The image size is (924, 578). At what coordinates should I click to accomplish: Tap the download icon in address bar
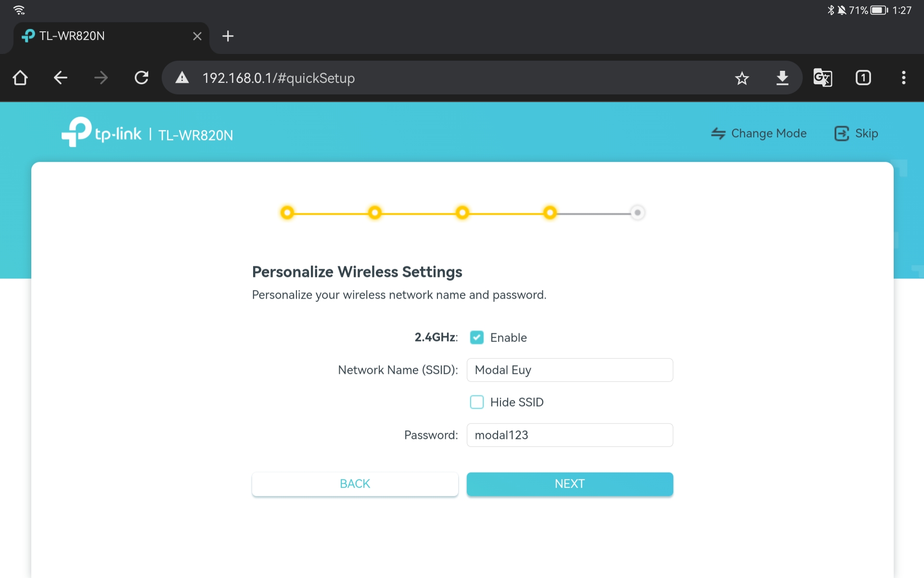pyautogui.click(x=782, y=78)
